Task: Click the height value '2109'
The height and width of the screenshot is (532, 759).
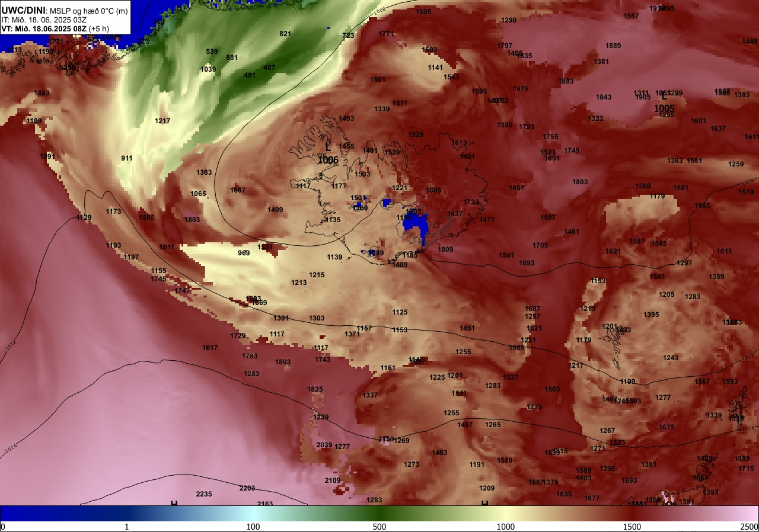Action: (333, 480)
